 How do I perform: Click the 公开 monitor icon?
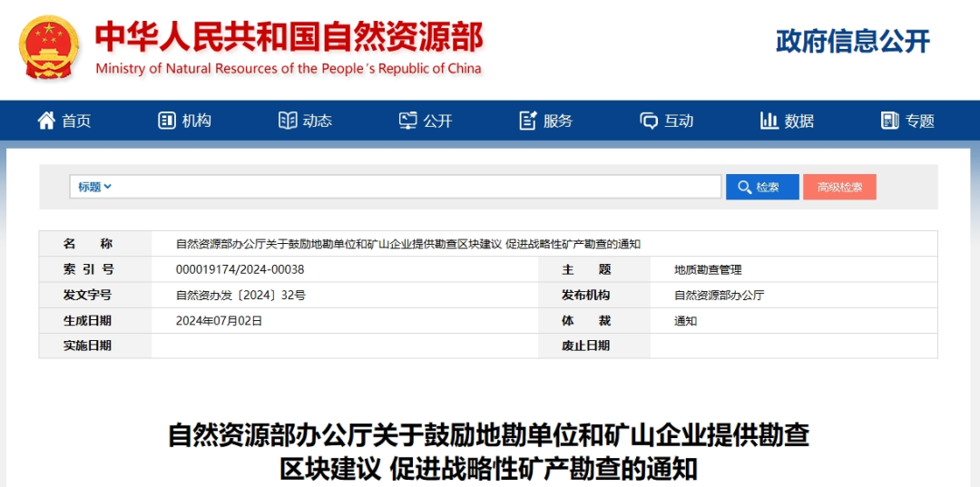pyautogui.click(x=408, y=121)
